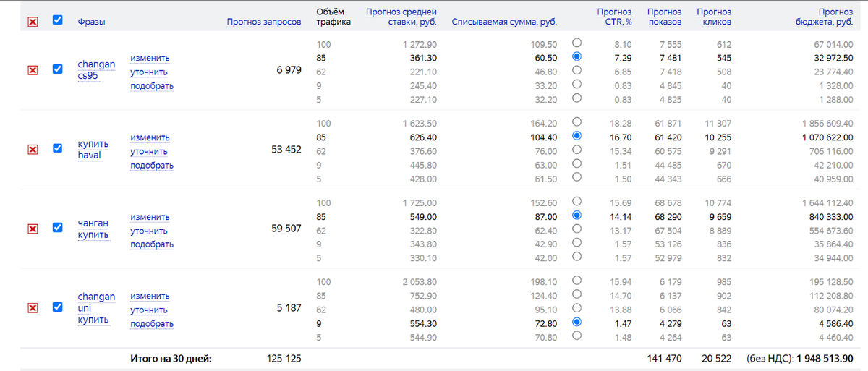Click the 6 979 requests forecast value
This screenshot has height=371, width=868.
289,70
